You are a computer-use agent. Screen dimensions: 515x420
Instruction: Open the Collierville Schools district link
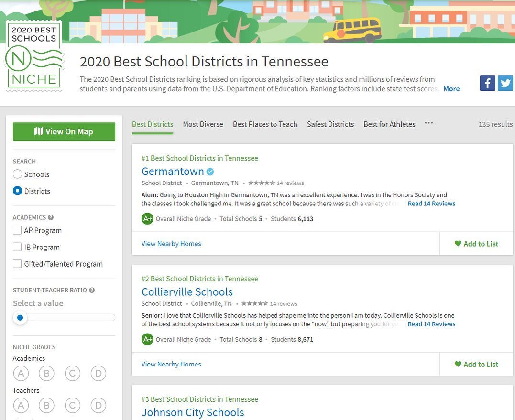187,292
